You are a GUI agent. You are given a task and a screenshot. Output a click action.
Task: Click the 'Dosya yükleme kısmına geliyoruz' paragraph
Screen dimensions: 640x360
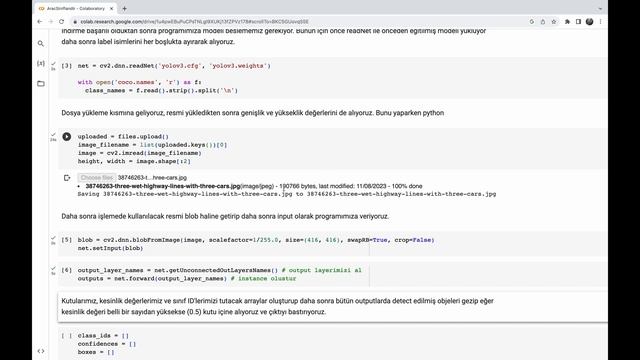coord(253,113)
